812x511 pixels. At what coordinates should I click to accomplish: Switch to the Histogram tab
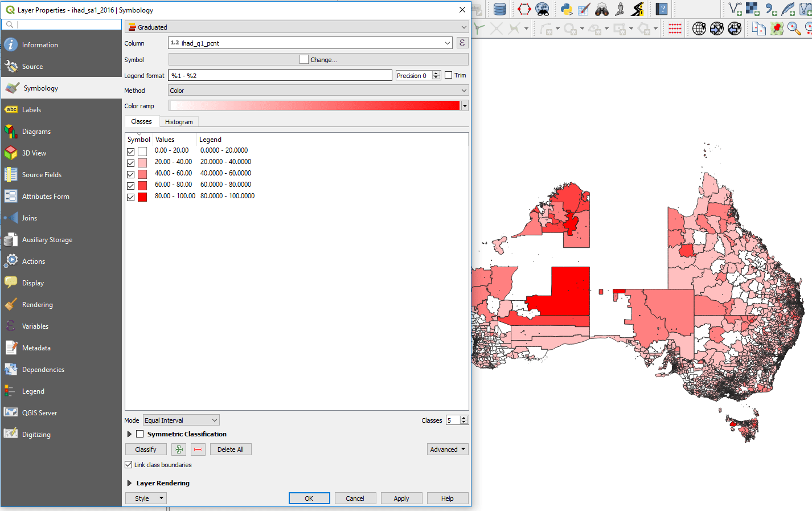click(x=178, y=121)
